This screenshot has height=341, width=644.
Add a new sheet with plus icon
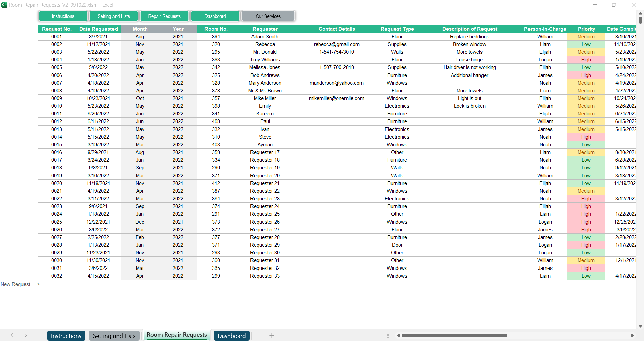click(x=272, y=335)
